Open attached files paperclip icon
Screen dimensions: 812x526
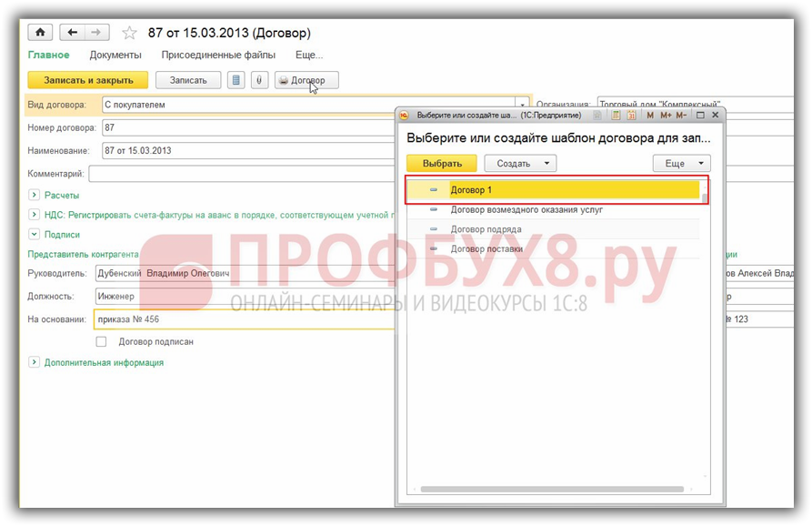259,80
